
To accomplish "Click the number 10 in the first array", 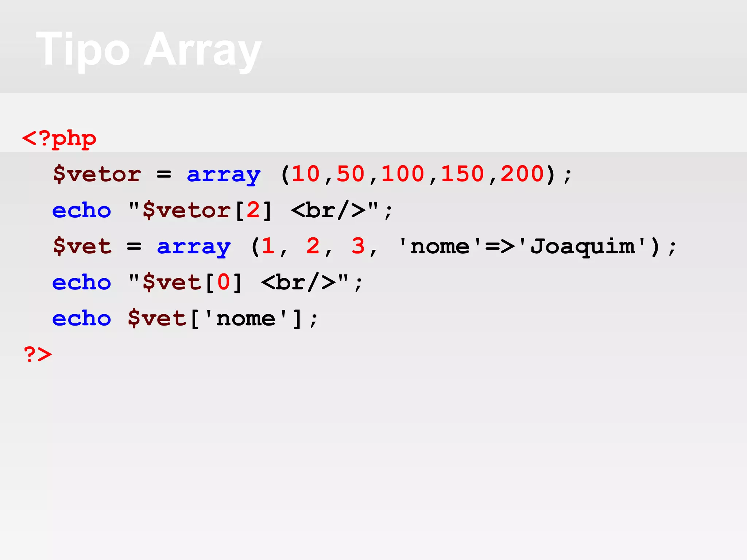I will (306, 174).
